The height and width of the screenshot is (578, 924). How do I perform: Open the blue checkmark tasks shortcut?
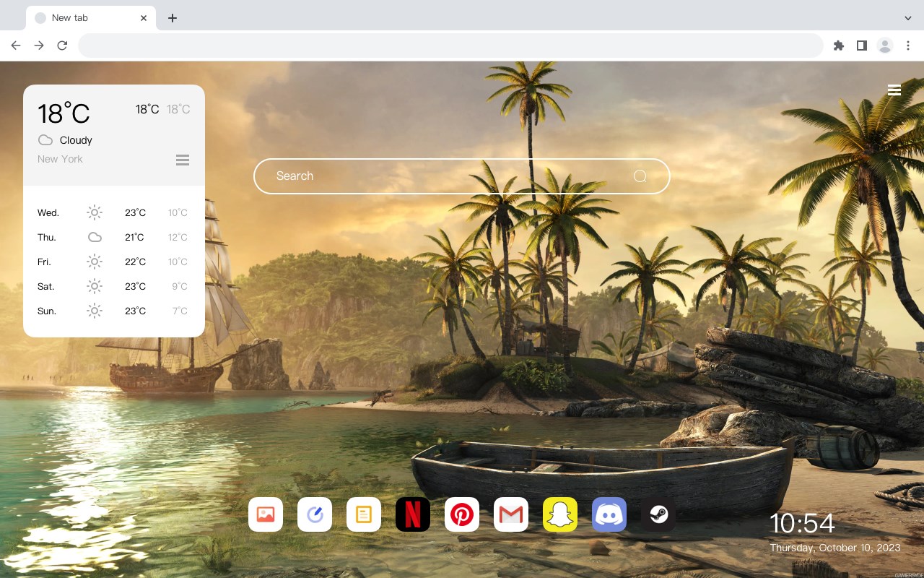(x=315, y=514)
